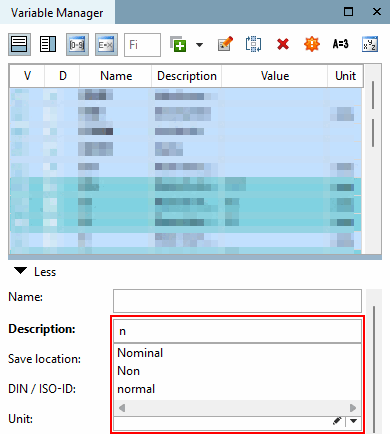The width and height of the screenshot is (390, 434).
Task: Open the Unit combo box dropdown arrow
Action: 353,421
